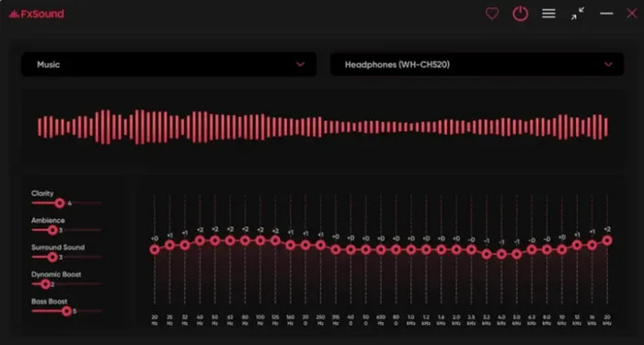Open the hamburger menu

pos(548,14)
